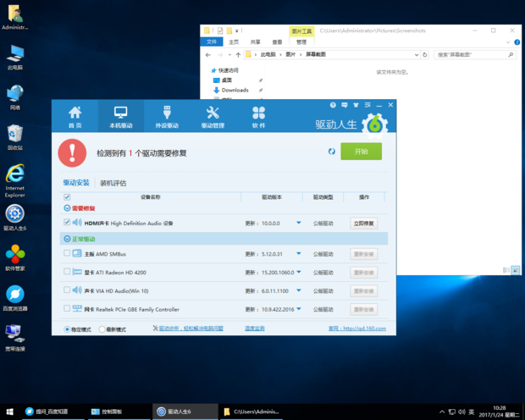This screenshot has width=525, height=420.
Task: Open the 回收站 recycle bin icon
Action: pos(15,137)
